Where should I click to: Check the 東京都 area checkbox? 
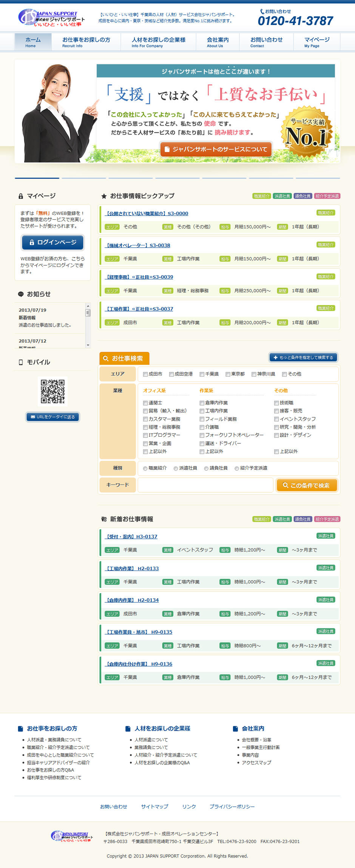tap(228, 374)
